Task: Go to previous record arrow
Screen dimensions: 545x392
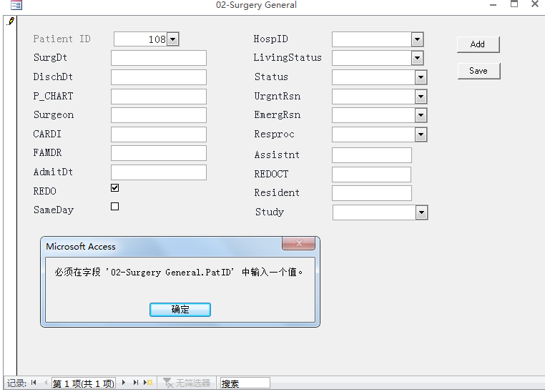Action: click(x=45, y=383)
